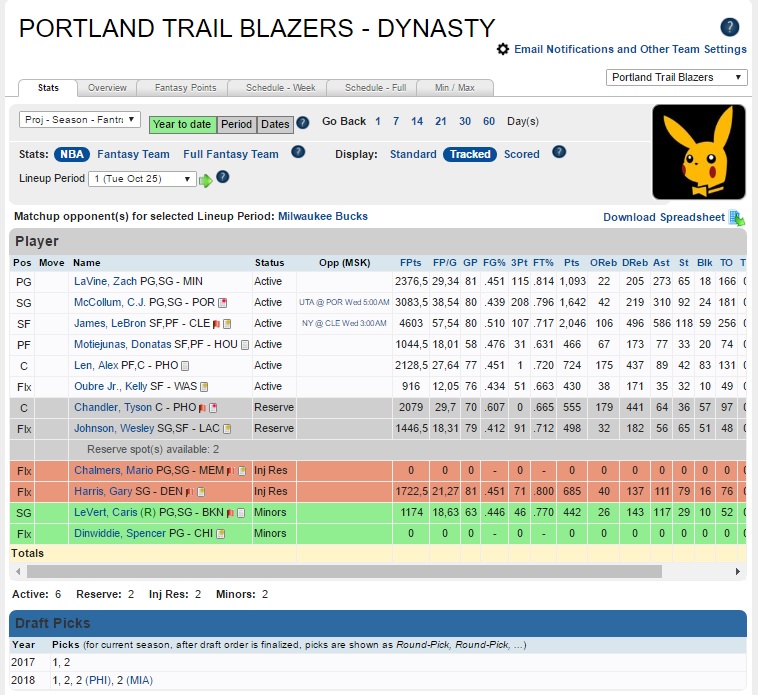Select the Period toggle button
This screenshot has width=758, height=695.
[x=236, y=124]
